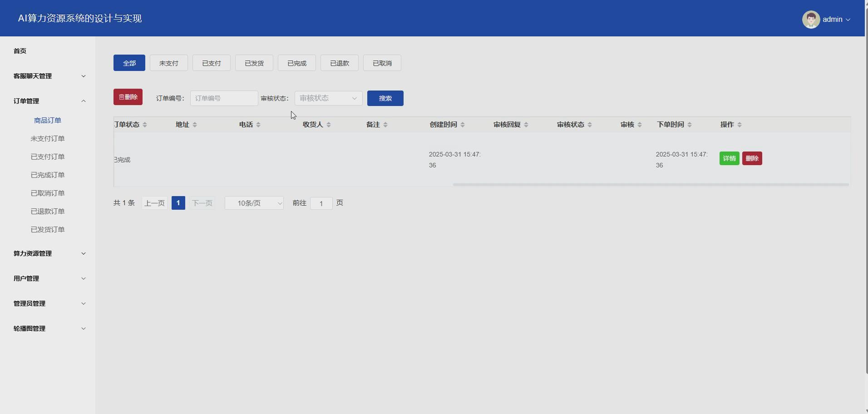Open the 10条/页 page size dropdown

(254, 203)
